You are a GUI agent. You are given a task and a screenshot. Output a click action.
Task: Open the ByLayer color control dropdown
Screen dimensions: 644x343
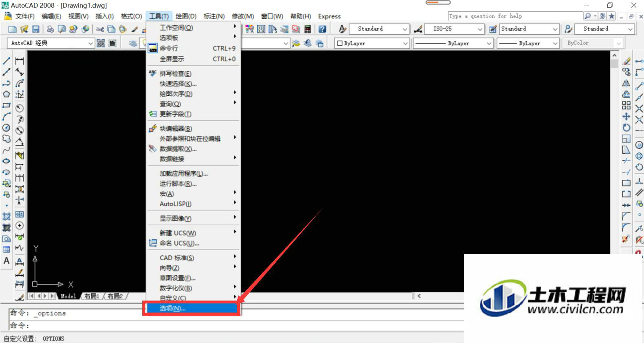(x=372, y=43)
